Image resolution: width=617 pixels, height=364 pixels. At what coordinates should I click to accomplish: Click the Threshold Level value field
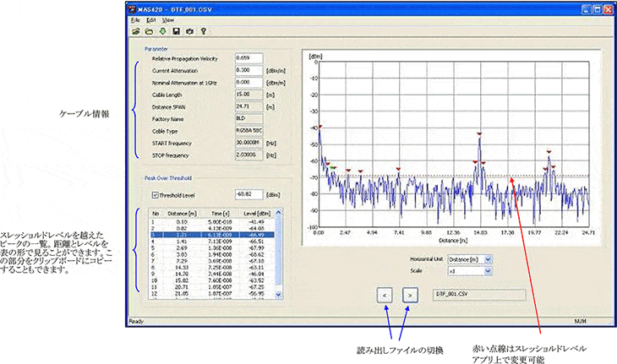[x=248, y=194]
